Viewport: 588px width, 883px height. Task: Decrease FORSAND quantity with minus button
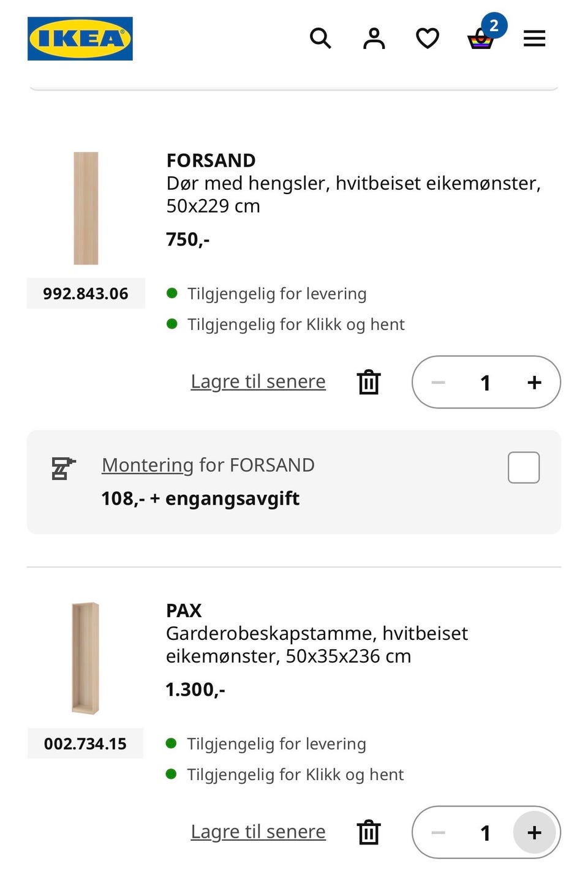[438, 382]
